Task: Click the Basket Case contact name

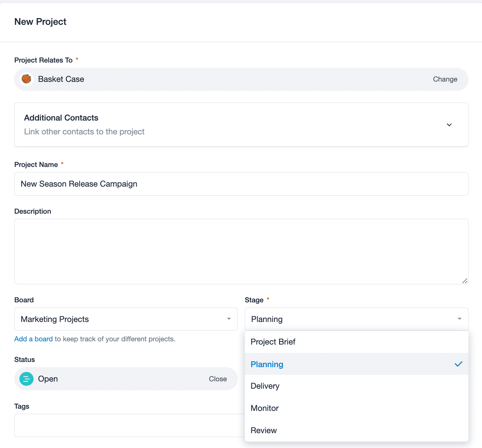Action: [61, 79]
